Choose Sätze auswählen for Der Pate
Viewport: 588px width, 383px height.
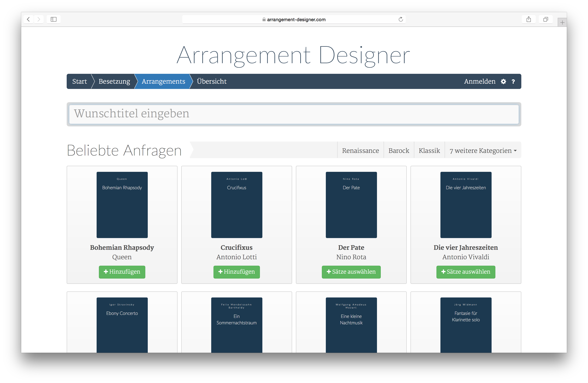[x=351, y=272]
